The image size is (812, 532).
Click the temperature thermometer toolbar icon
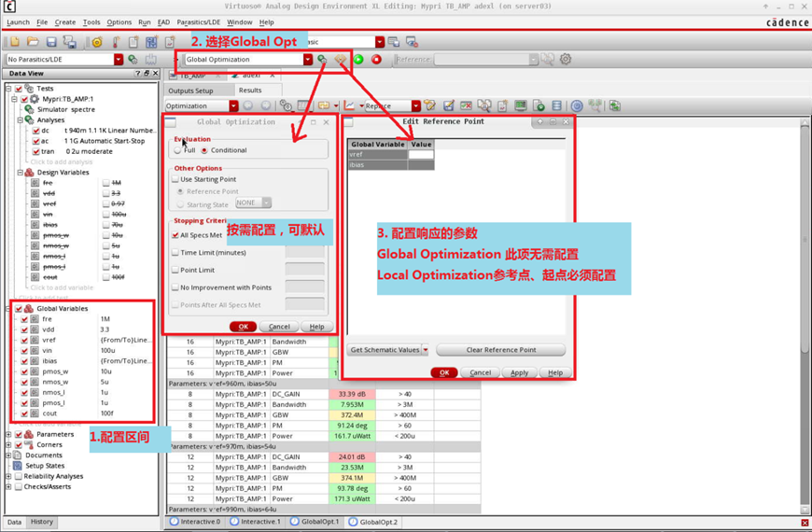click(116, 42)
